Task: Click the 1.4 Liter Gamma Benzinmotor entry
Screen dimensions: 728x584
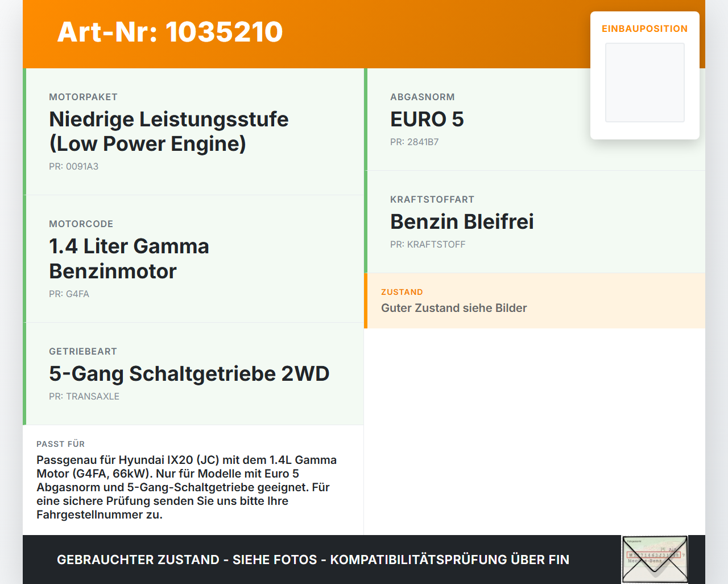Action: click(x=129, y=258)
